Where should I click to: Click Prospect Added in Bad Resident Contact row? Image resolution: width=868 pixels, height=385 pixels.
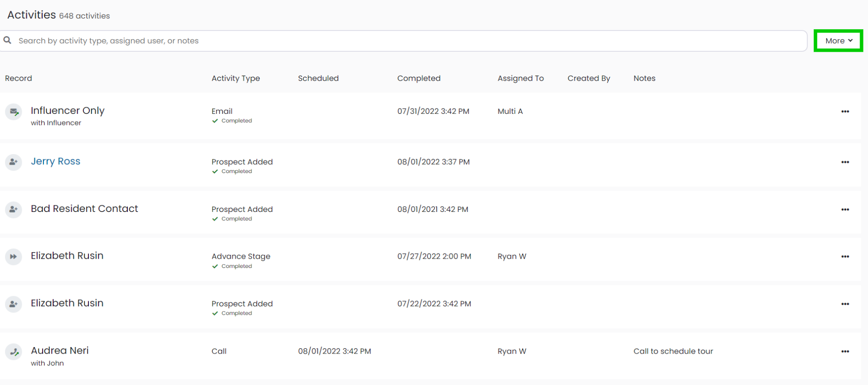(x=242, y=209)
